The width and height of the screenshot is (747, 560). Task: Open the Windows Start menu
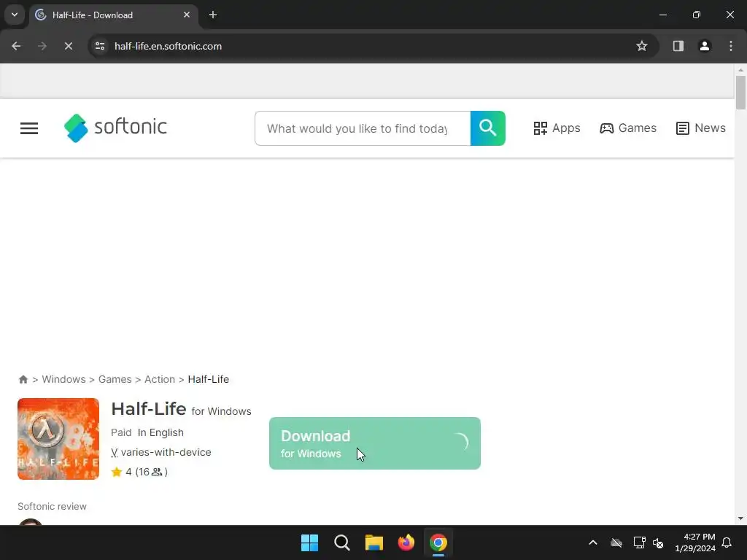point(309,542)
